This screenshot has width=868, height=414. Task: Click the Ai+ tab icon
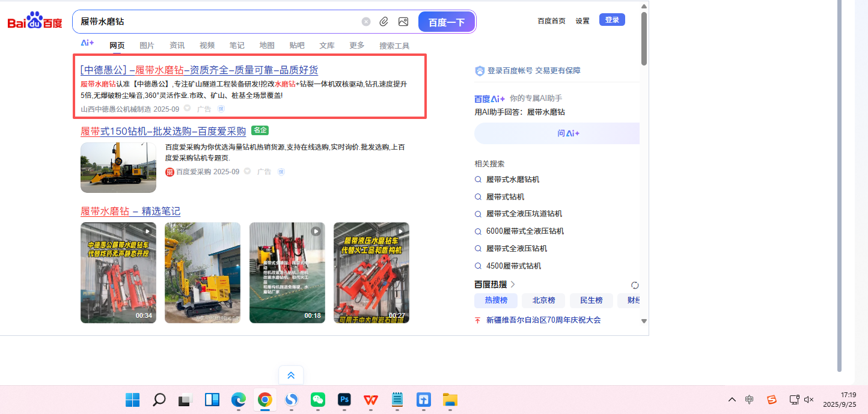87,43
